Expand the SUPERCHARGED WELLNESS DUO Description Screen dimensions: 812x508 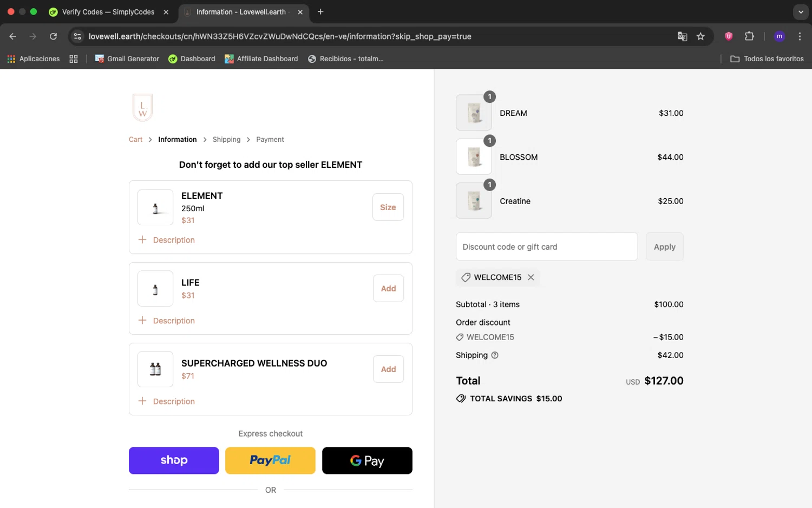[167, 401]
